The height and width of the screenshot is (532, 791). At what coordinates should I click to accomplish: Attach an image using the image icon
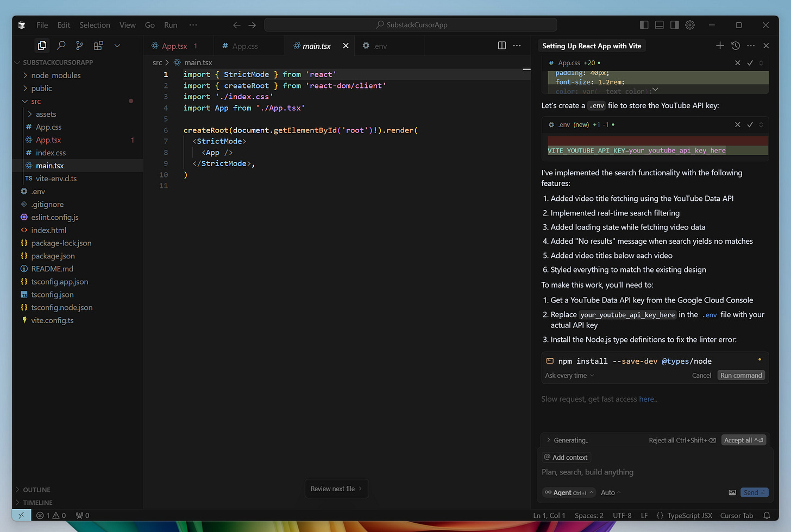point(732,492)
